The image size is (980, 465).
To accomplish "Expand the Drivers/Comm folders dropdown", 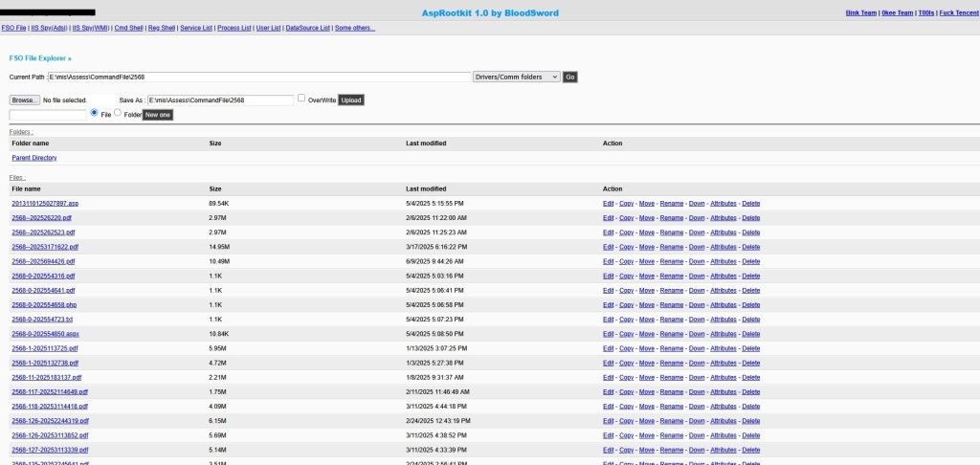I will (x=516, y=77).
